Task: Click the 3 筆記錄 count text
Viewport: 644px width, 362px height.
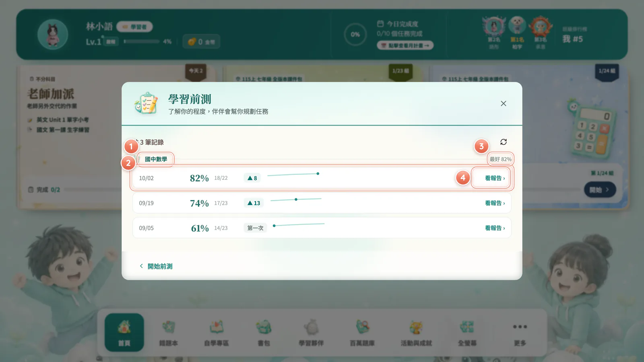Action: pyautogui.click(x=151, y=142)
